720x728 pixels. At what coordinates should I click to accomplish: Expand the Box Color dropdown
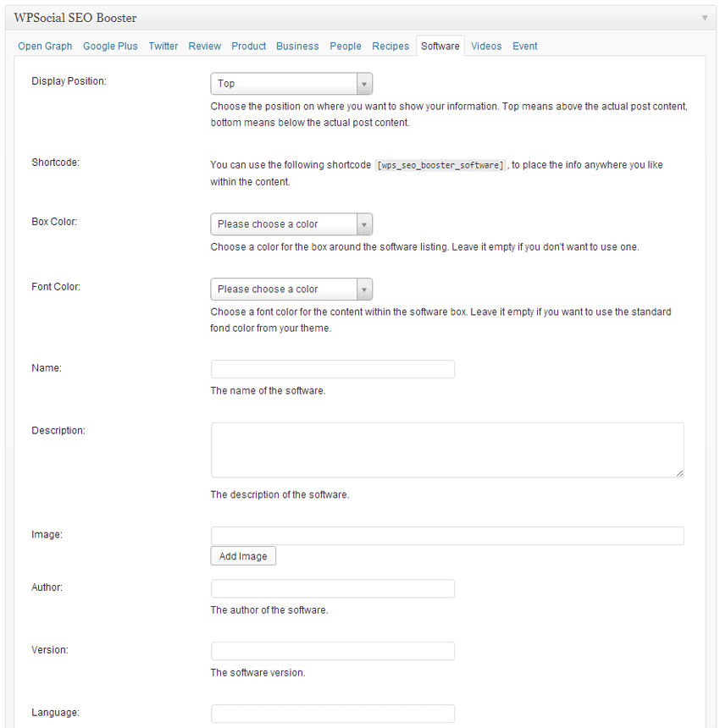tap(291, 224)
